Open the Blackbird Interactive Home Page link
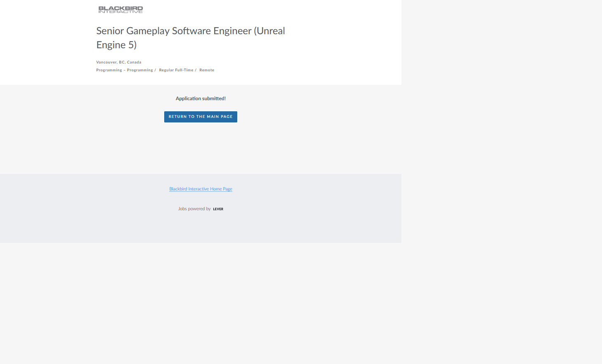 pyautogui.click(x=201, y=189)
